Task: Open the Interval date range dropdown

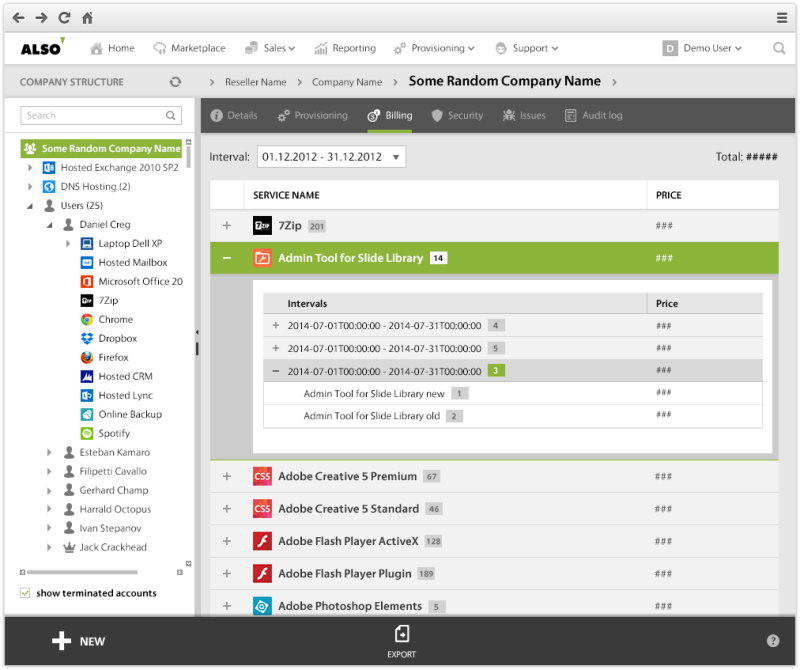Action: (331, 157)
